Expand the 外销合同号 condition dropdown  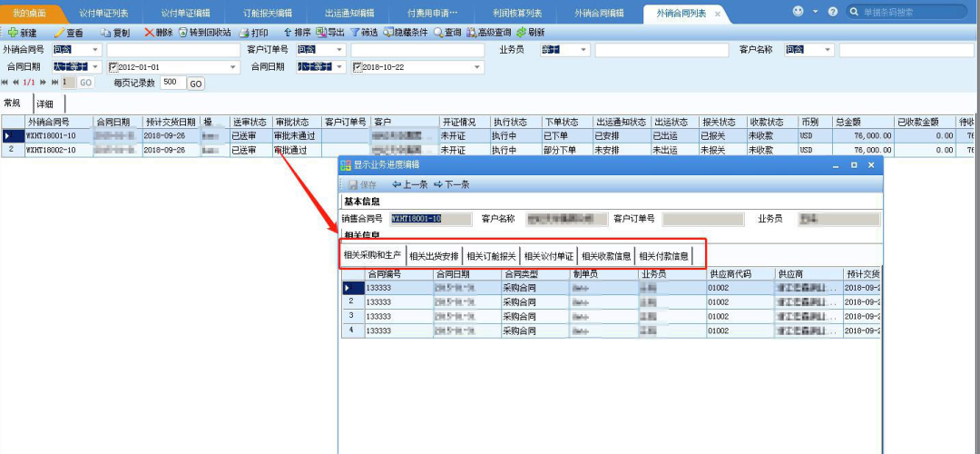click(95, 50)
